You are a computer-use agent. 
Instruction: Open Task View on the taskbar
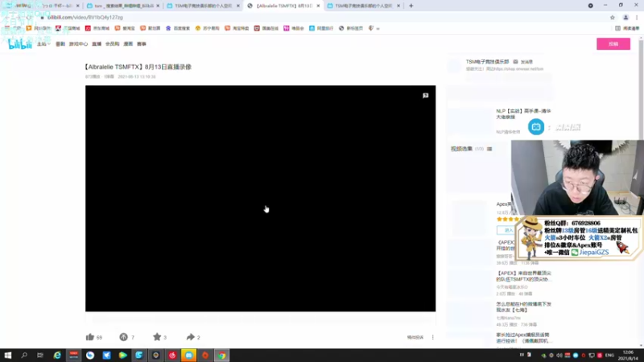coord(39,355)
